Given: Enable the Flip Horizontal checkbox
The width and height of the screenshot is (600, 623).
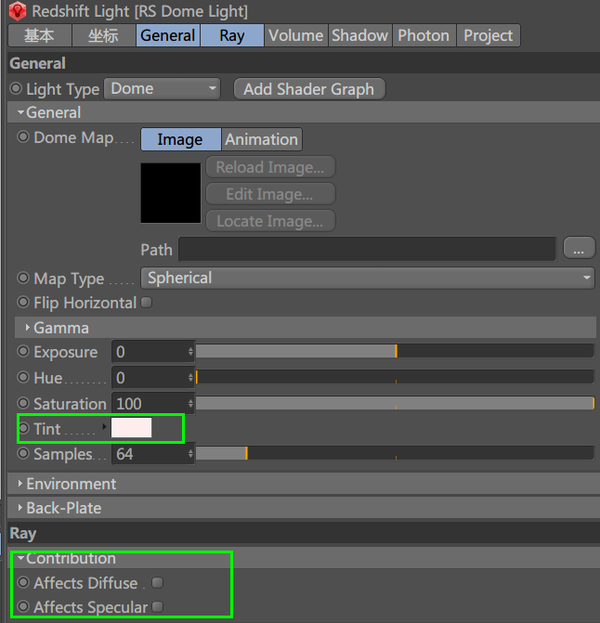Looking at the screenshot, I should 146,303.
